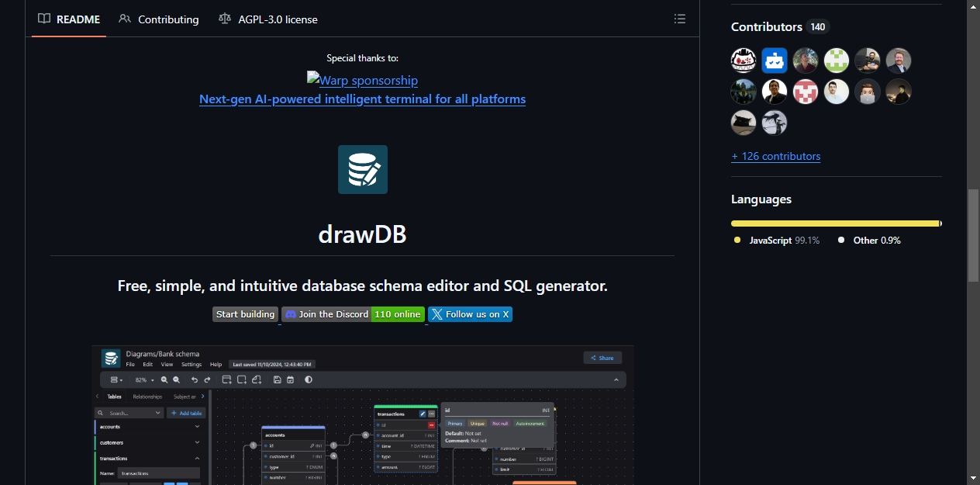This screenshot has height=485, width=980.
Task: Open the JavaScript 99.1% language link
Action: 777,241
